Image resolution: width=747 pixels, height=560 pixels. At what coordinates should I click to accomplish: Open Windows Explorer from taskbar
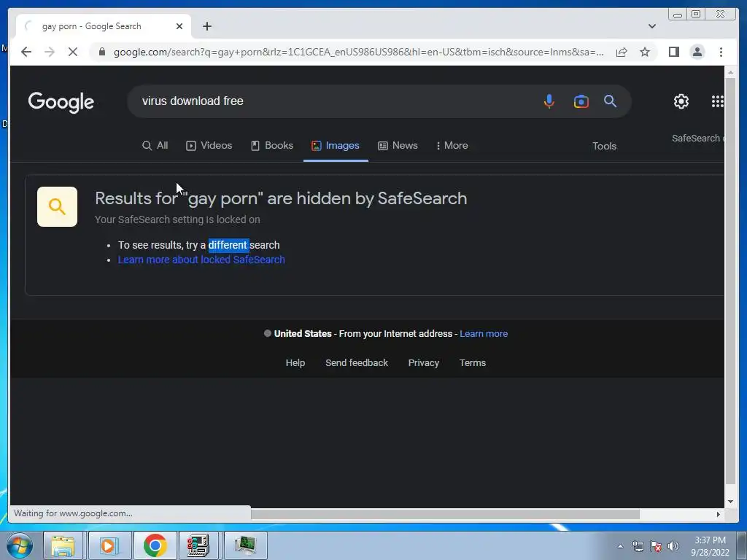[63, 545]
